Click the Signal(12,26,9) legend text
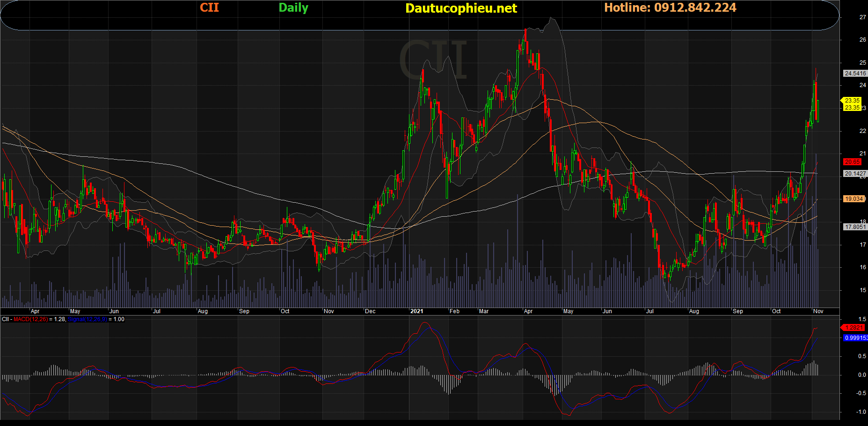The height and width of the screenshot is (426, 868). [x=87, y=319]
